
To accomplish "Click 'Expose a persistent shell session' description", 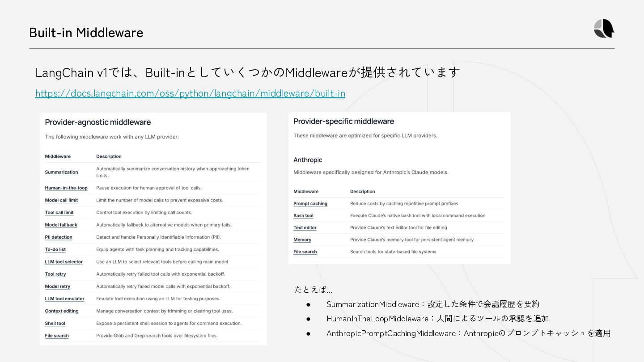I will pyautogui.click(x=169, y=323).
